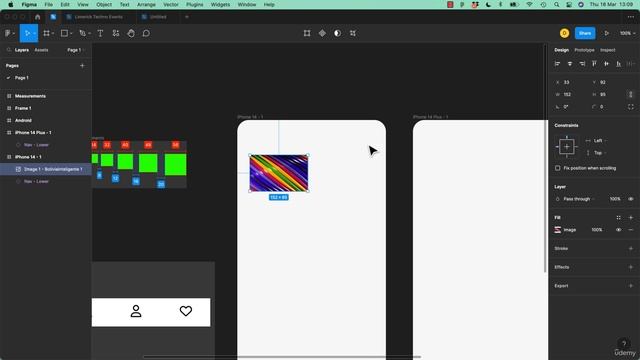
Task: Add an Export setting with plus
Action: [631, 286]
